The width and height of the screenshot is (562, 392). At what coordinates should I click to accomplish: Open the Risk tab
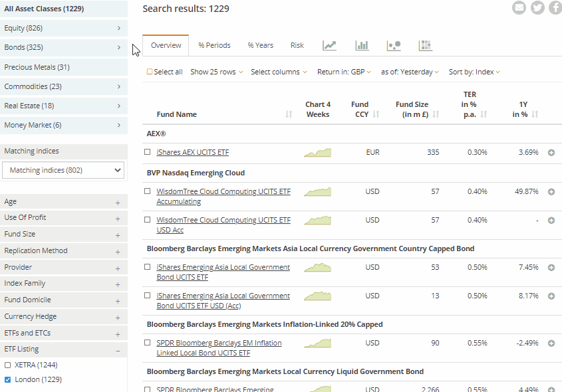(x=297, y=45)
